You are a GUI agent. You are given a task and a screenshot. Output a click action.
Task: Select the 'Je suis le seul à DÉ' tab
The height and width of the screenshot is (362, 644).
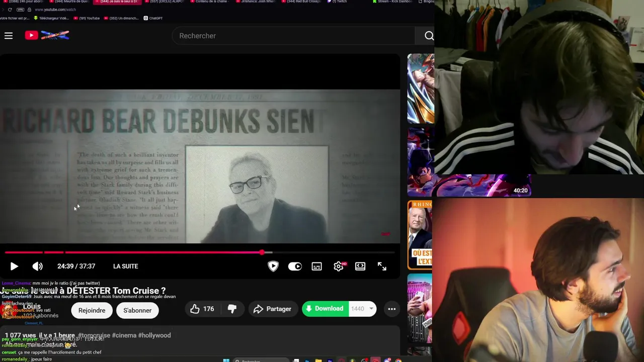coord(118,2)
